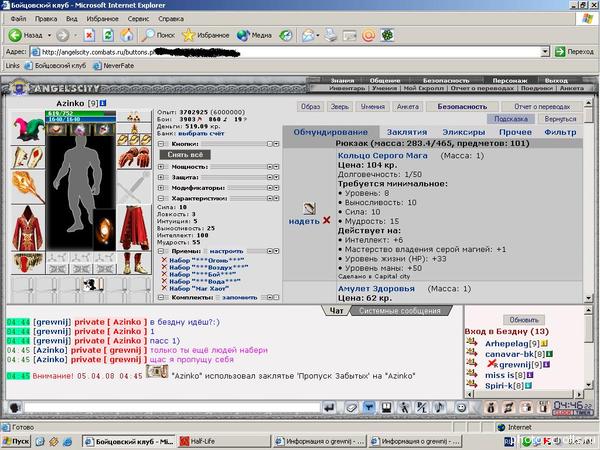
Task: Expand the Модификаторы section
Action: [x=161, y=188]
